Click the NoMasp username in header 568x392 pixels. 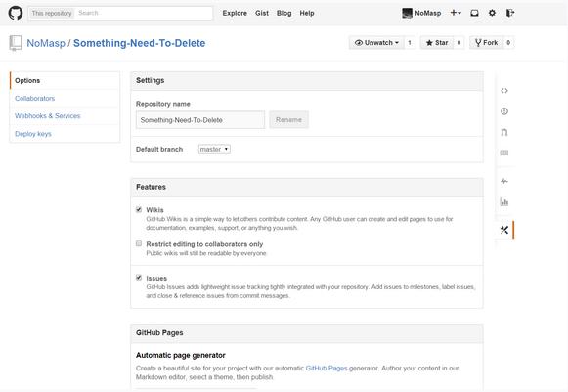(x=428, y=13)
